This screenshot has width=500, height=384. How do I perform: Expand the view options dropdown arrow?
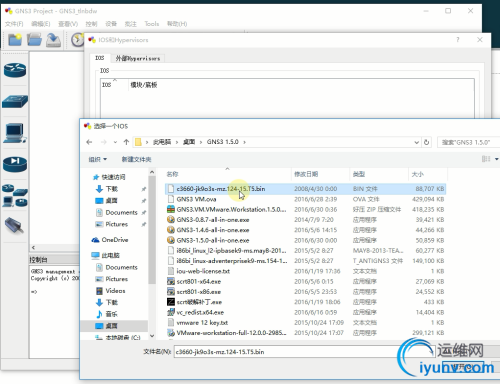(x=496, y=159)
